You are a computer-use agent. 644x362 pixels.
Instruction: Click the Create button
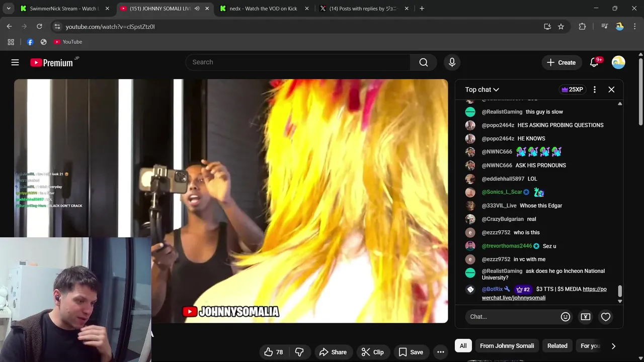tap(561, 62)
